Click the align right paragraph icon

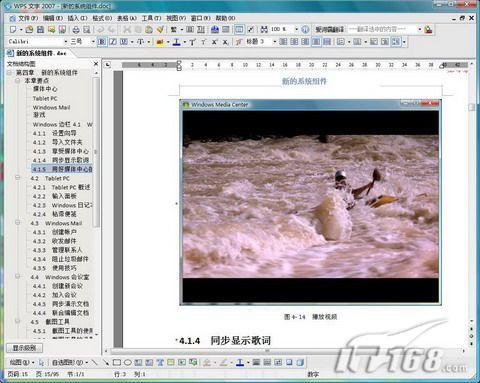[x=305, y=42]
